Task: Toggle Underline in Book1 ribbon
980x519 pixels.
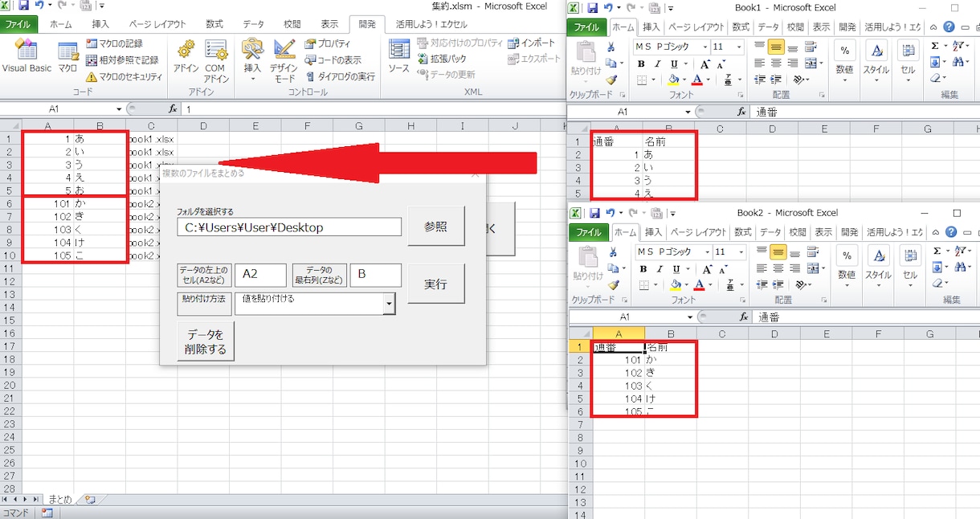Action: [x=675, y=63]
